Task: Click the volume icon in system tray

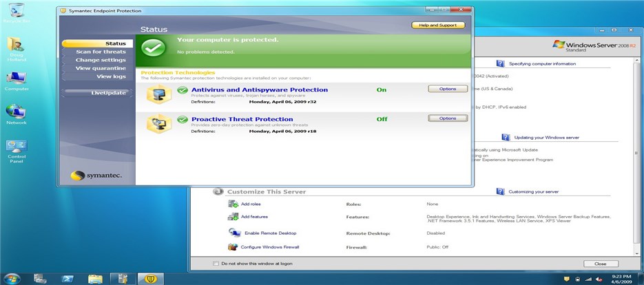Action: click(597, 278)
